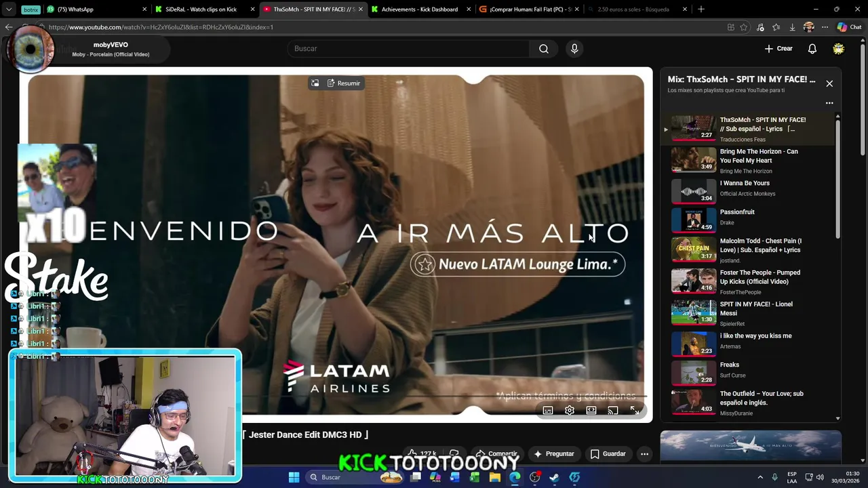Click the Resumir button above the video
This screenshot has height=488, width=868.
click(344, 83)
